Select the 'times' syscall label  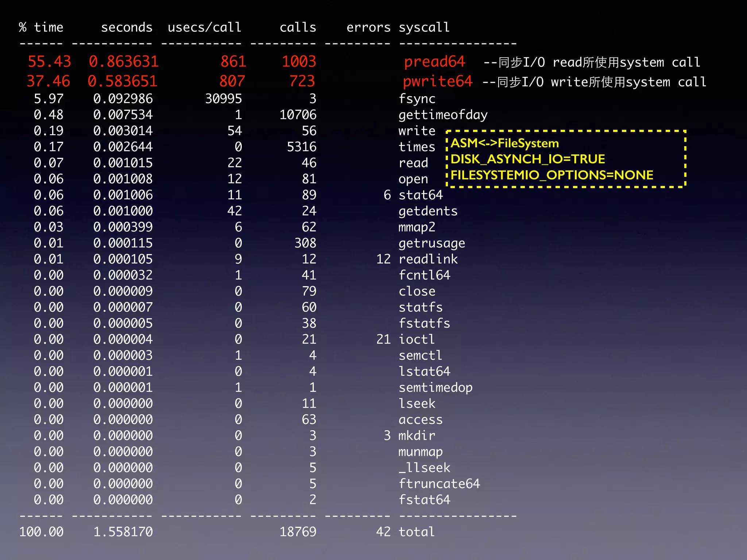[417, 147]
